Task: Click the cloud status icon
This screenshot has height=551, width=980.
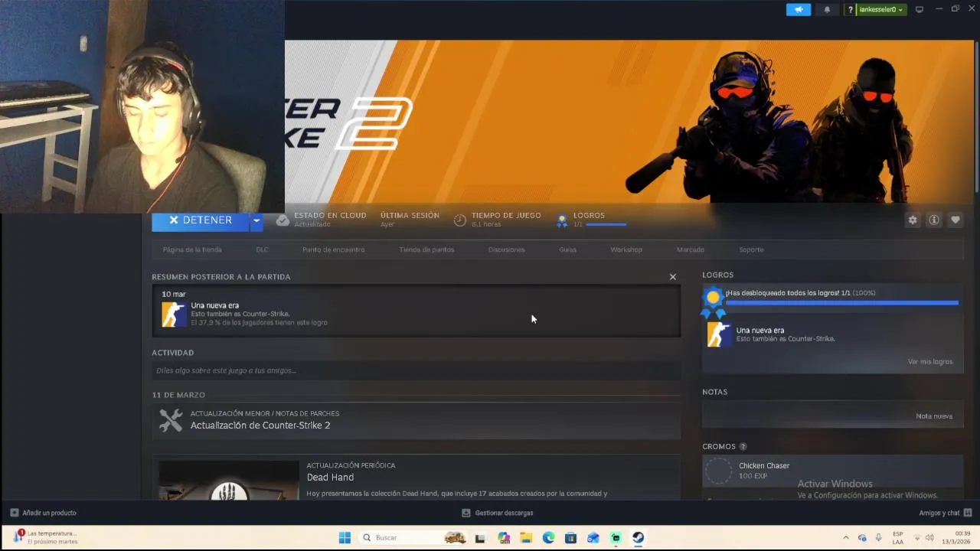Action: [283, 220]
